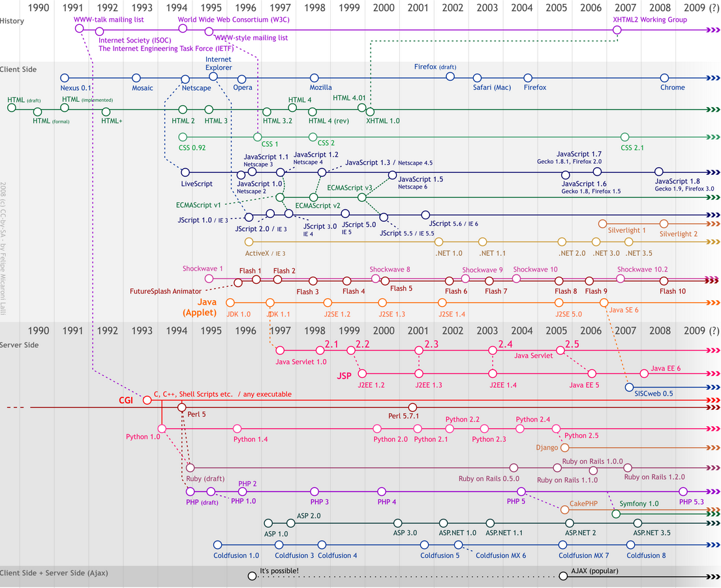Click the "PHP 5.3" label

691,502
